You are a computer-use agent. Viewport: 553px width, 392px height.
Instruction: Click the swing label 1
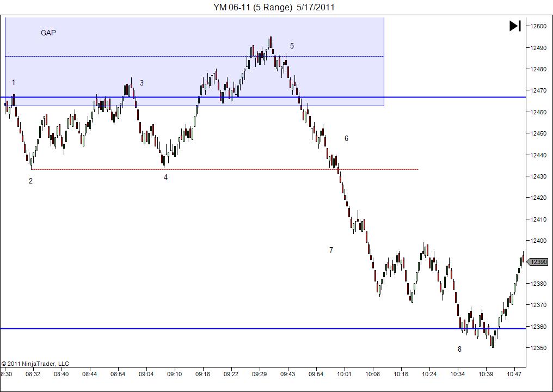(14, 83)
